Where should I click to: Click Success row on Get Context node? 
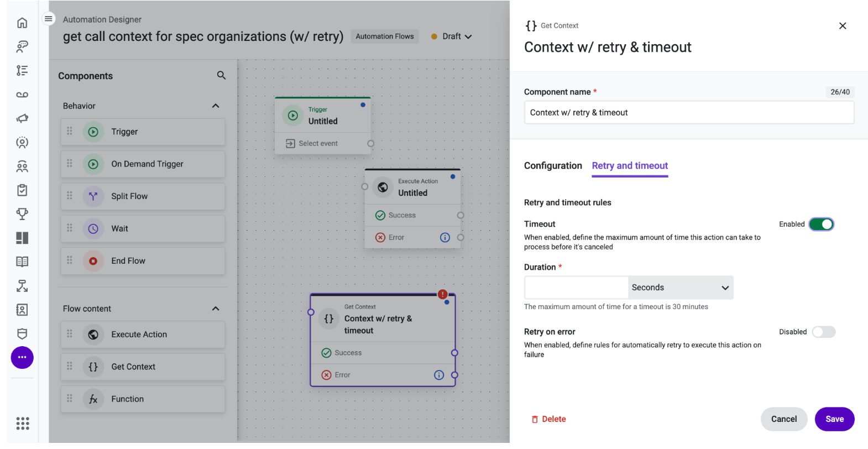[383, 353]
